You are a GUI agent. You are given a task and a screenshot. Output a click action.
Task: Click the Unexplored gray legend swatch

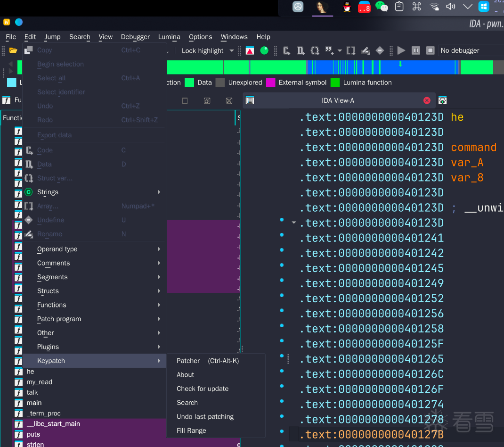[x=220, y=83]
